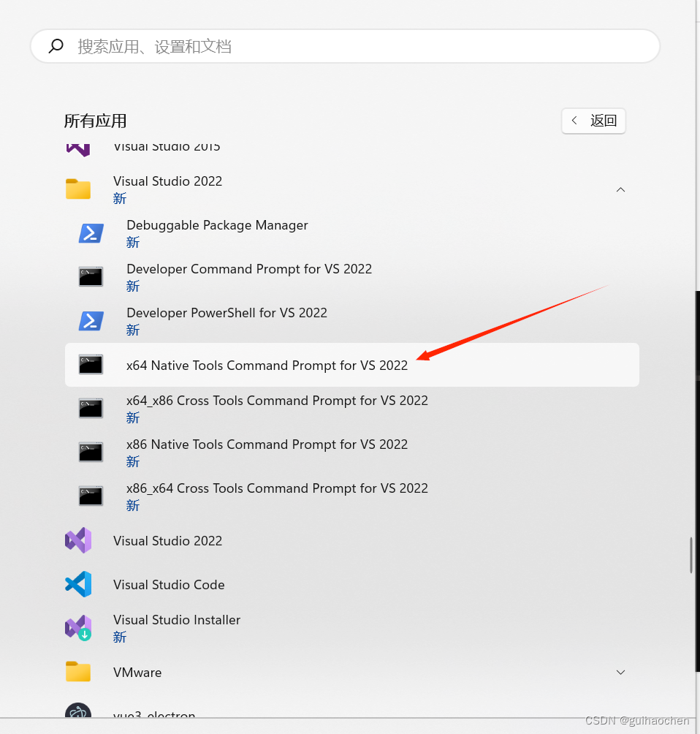Click the x64 Native Tools console icon

click(x=91, y=365)
